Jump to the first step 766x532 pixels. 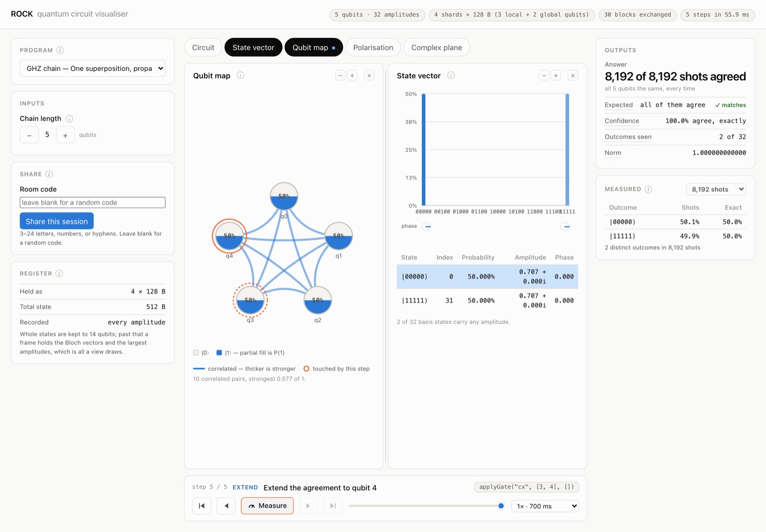click(202, 506)
